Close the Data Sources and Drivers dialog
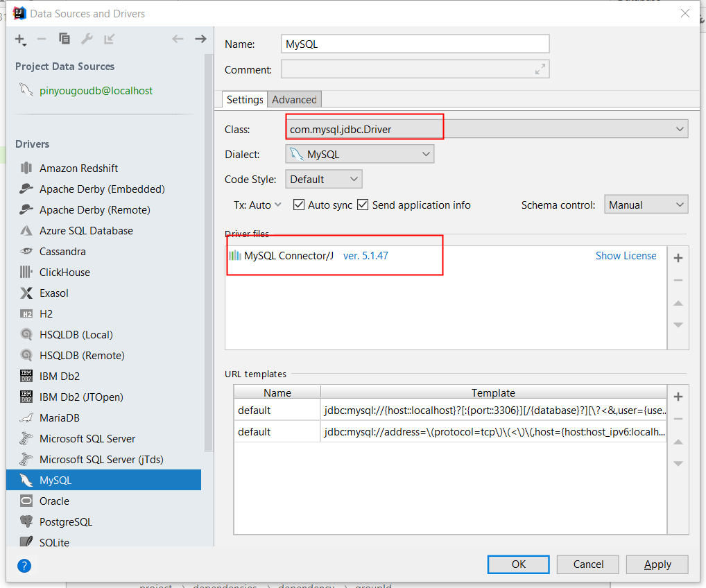This screenshot has height=588, width=706. point(685,13)
